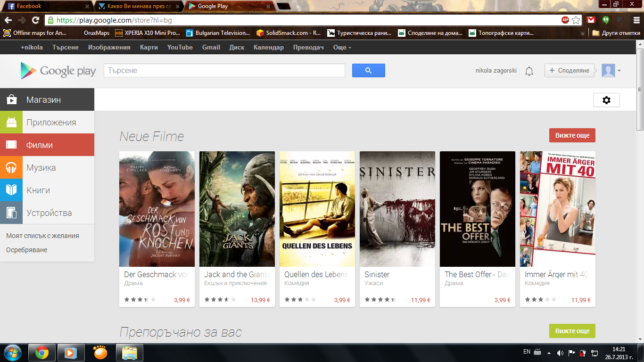644x362 pixels.
Task: Open the Други отметки bookmarks folder
Action: (616, 33)
